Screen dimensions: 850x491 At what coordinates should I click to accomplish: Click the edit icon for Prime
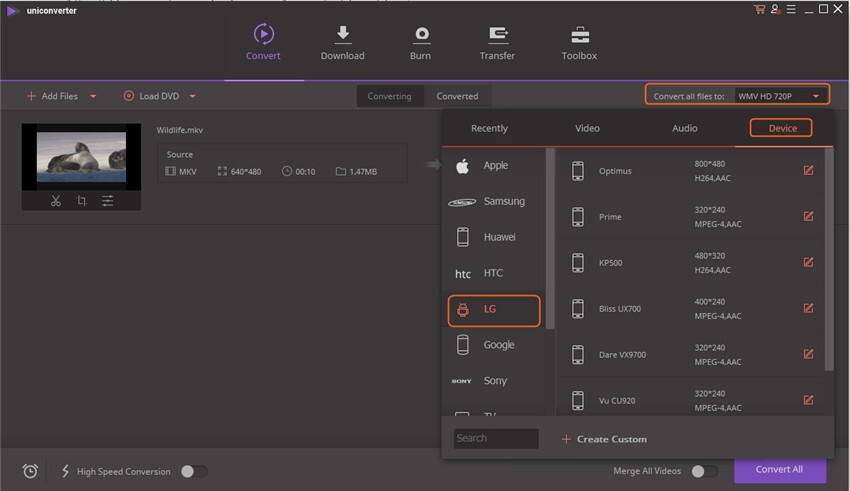[808, 216]
